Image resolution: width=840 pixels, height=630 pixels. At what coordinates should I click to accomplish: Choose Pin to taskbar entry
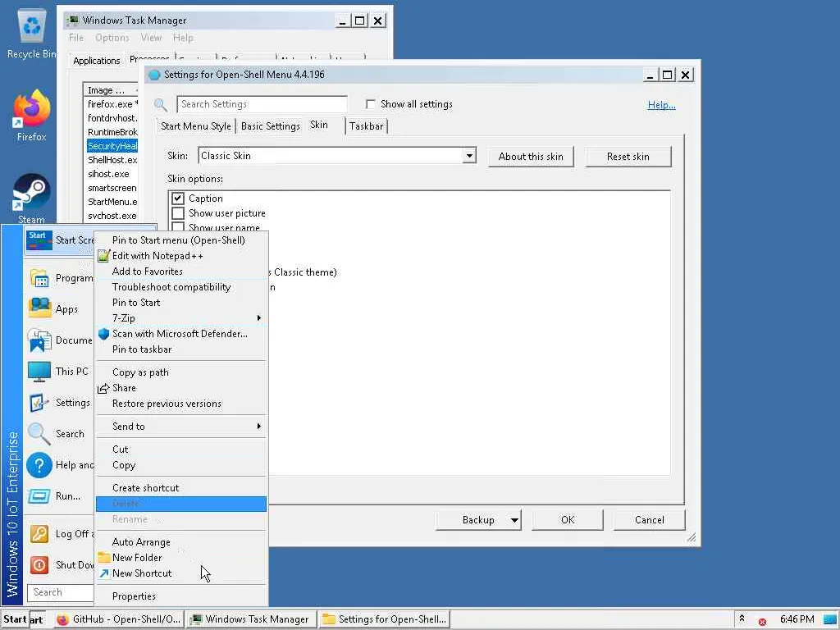click(x=181, y=349)
